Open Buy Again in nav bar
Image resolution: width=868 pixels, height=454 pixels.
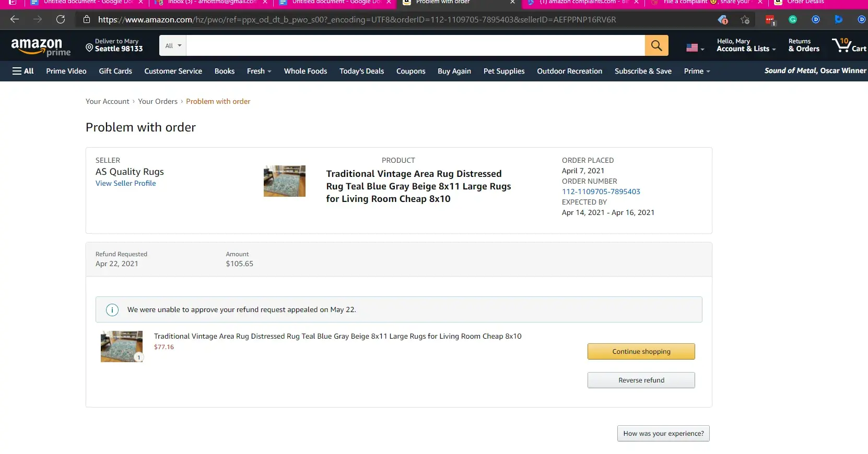[x=454, y=71]
